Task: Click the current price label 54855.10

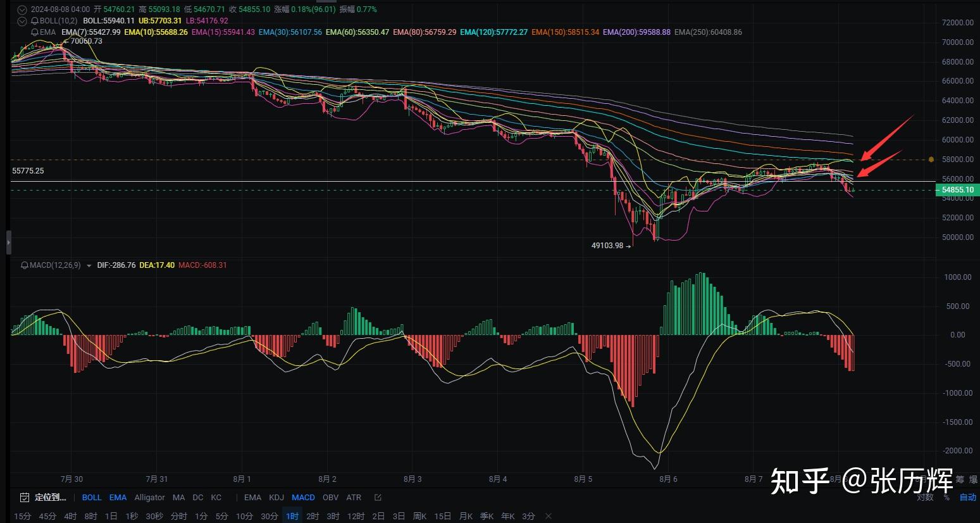Action: pos(958,190)
